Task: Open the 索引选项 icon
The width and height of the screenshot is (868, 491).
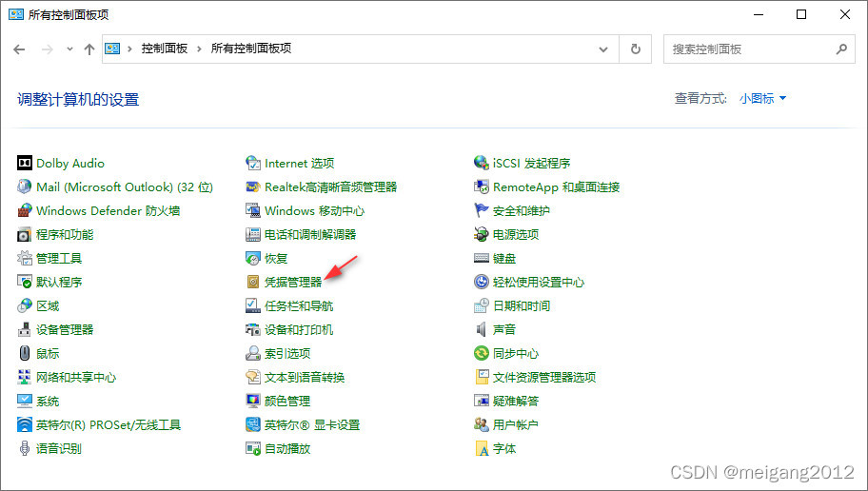Action: (253, 353)
